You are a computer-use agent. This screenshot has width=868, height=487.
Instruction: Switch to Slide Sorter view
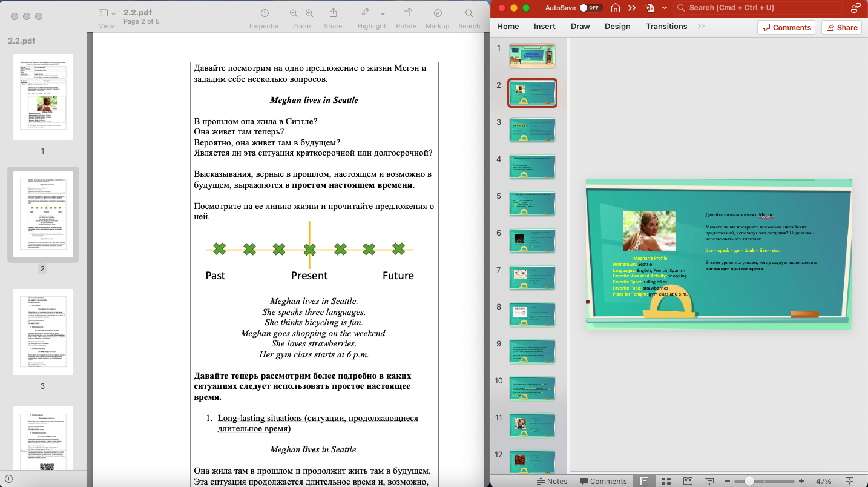(666, 481)
